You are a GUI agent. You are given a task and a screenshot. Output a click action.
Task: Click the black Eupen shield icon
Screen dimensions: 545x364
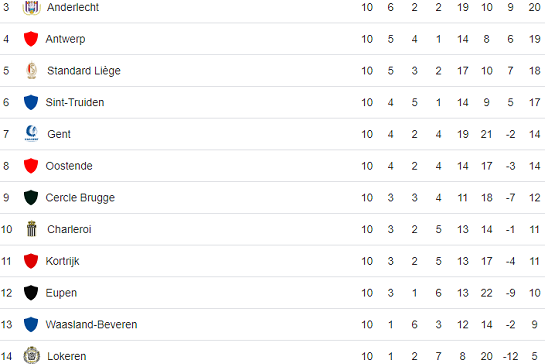[x=31, y=292]
